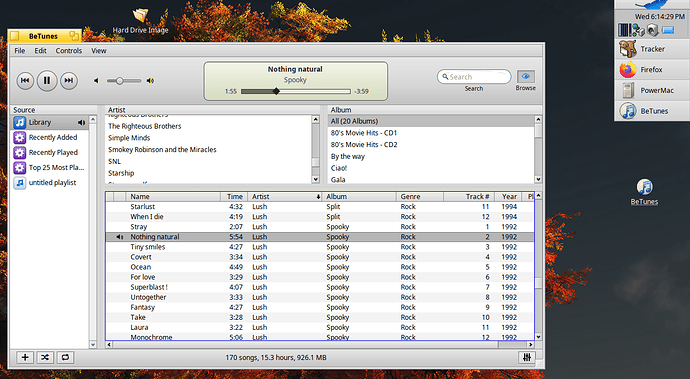Open the Recently Added smart playlist
The image size is (690, 379).
pyautogui.click(x=49, y=137)
